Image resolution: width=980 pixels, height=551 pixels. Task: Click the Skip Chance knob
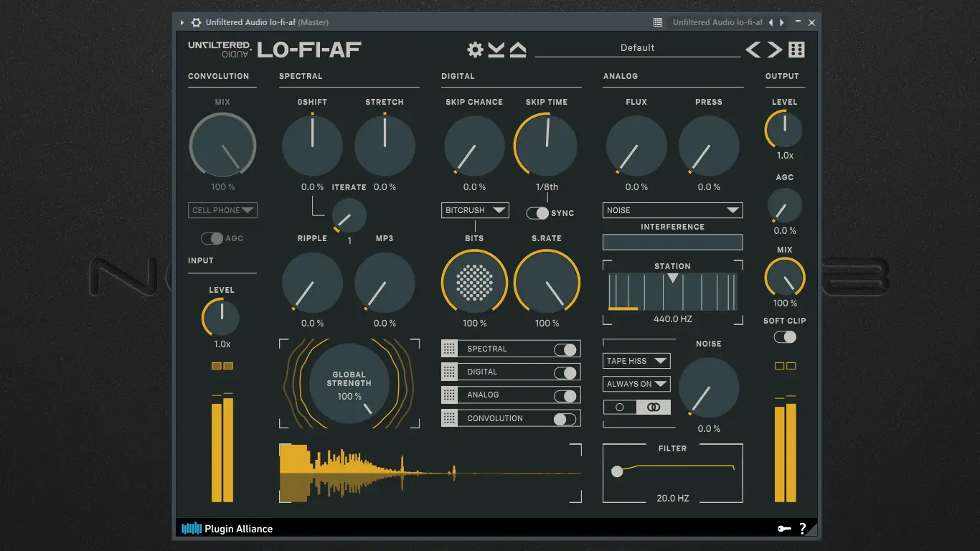[474, 146]
